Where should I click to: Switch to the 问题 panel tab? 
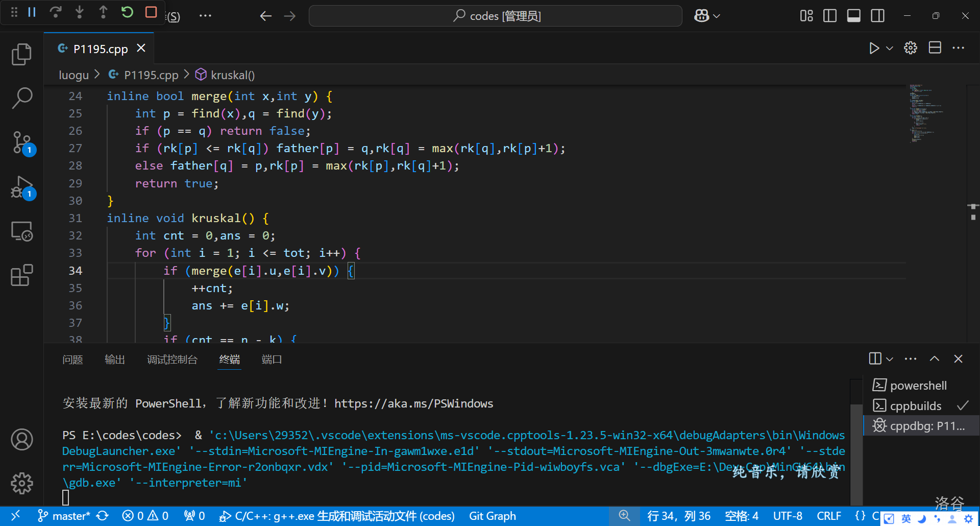72,360
